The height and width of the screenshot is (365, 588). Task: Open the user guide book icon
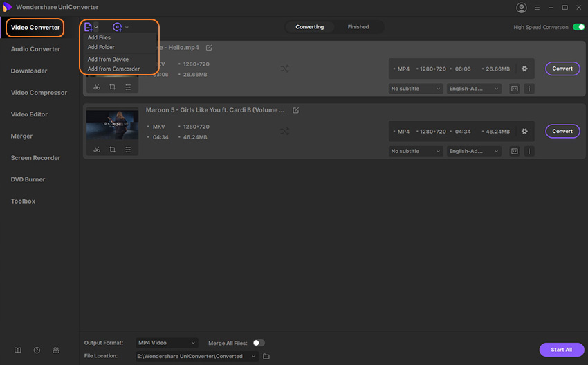[17, 350]
